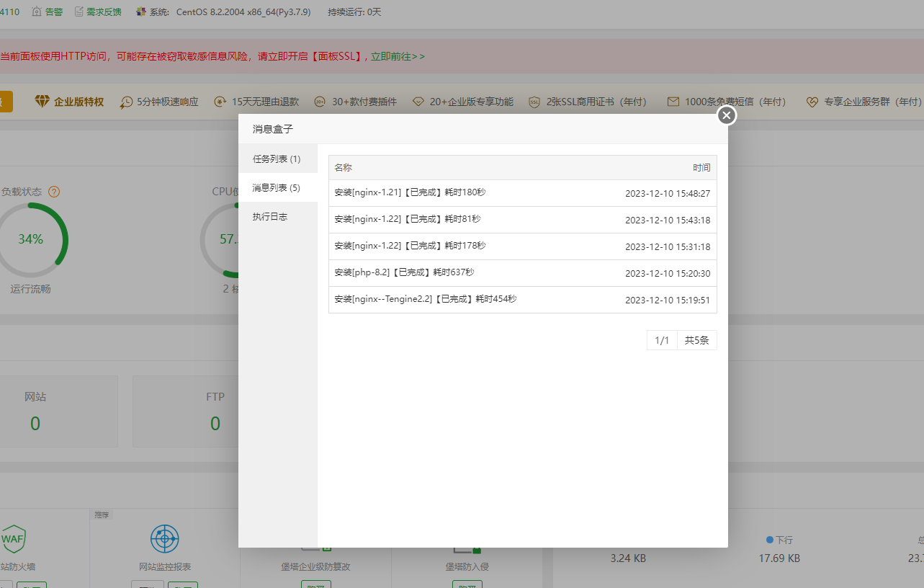Click the 2张SSL商用证书 shield icon

click(x=534, y=102)
